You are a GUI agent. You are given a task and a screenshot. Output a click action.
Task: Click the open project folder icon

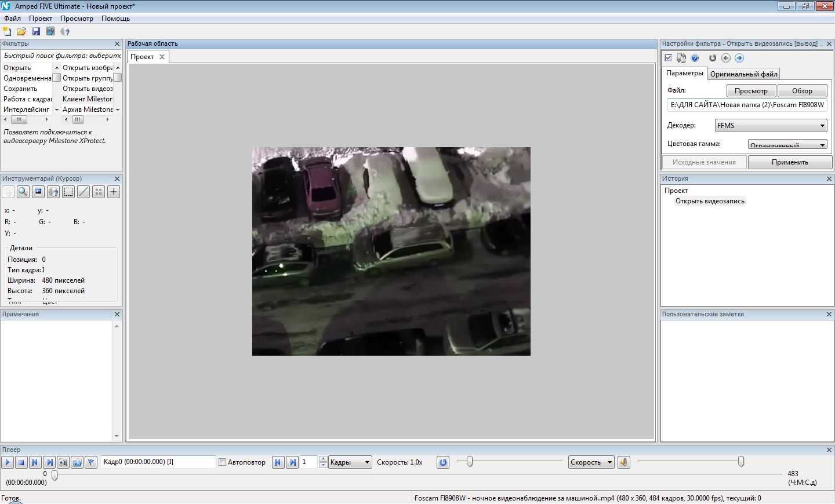pyautogui.click(x=21, y=31)
